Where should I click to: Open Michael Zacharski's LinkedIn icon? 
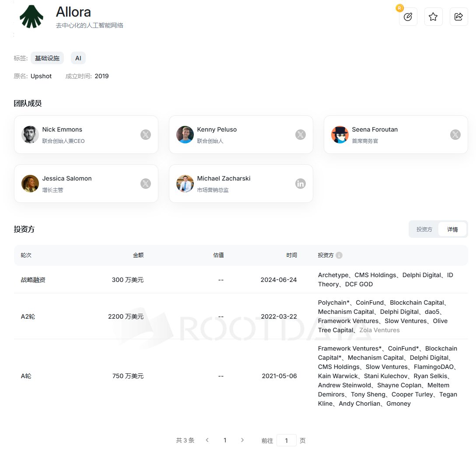pos(301,184)
